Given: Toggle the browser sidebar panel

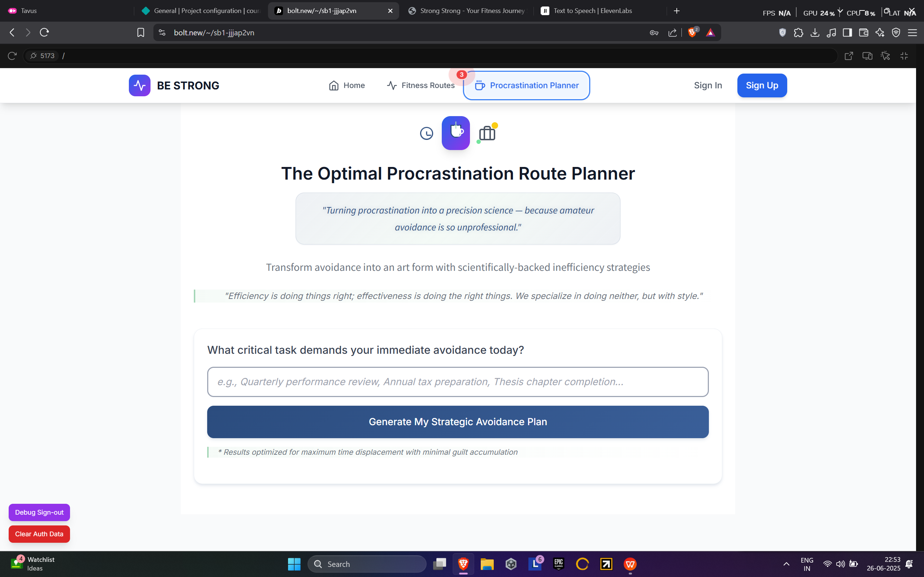Looking at the screenshot, I should click(x=847, y=32).
